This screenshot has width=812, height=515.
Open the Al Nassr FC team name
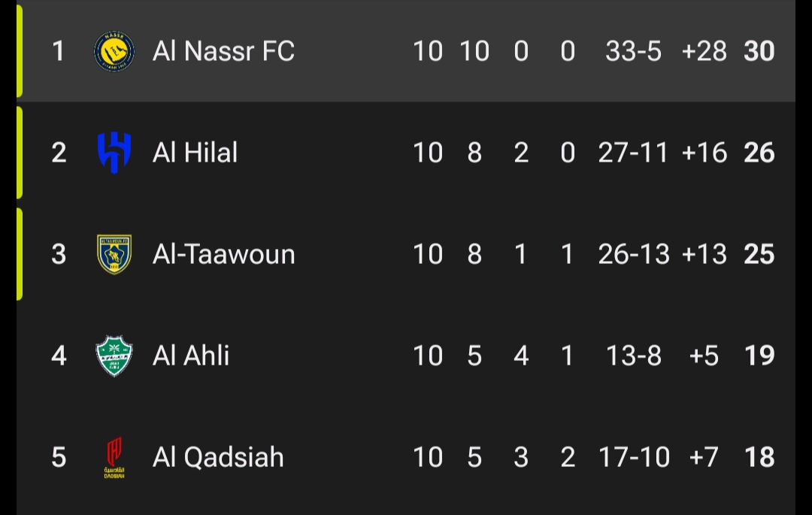(223, 51)
